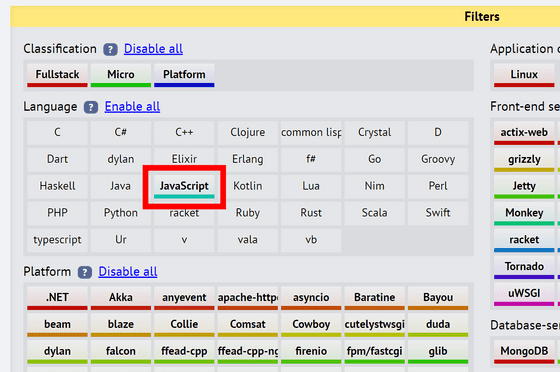Enable the Lua language filter
This screenshot has height=372, width=560.
(x=311, y=187)
